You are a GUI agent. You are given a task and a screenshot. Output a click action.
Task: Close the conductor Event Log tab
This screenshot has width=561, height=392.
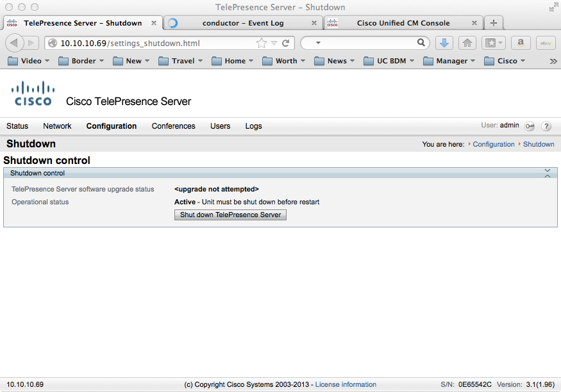point(314,23)
